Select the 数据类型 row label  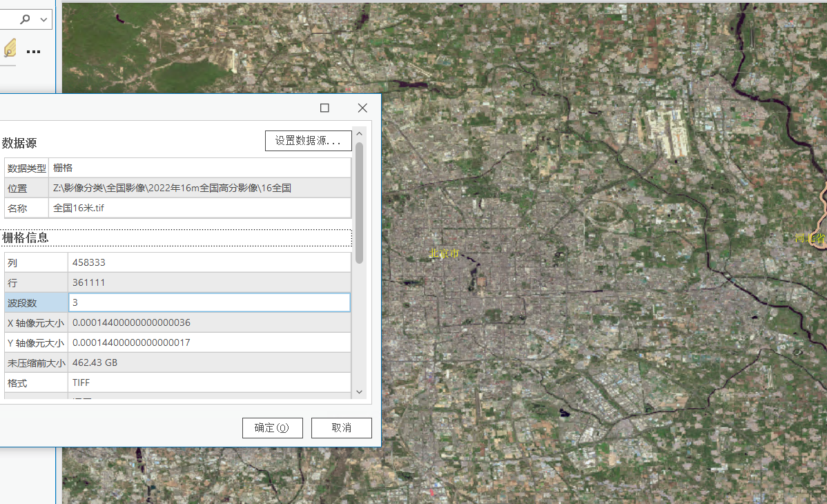click(26, 168)
